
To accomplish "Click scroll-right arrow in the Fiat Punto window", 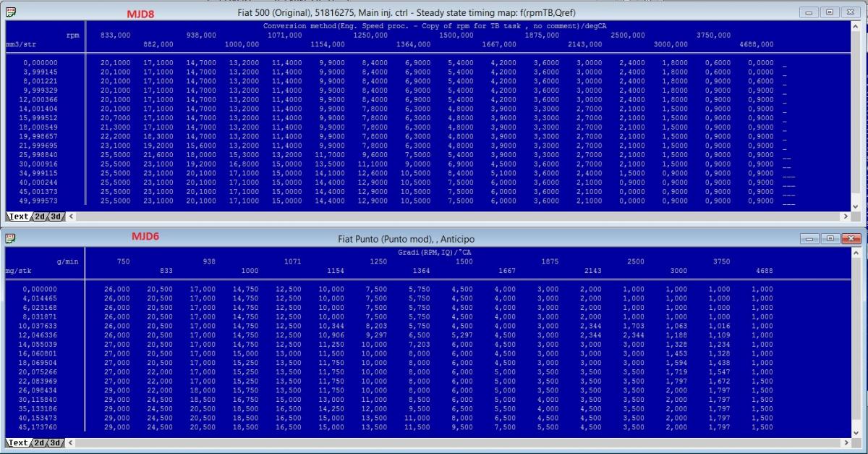I will pyautogui.click(x=846, y=442).
